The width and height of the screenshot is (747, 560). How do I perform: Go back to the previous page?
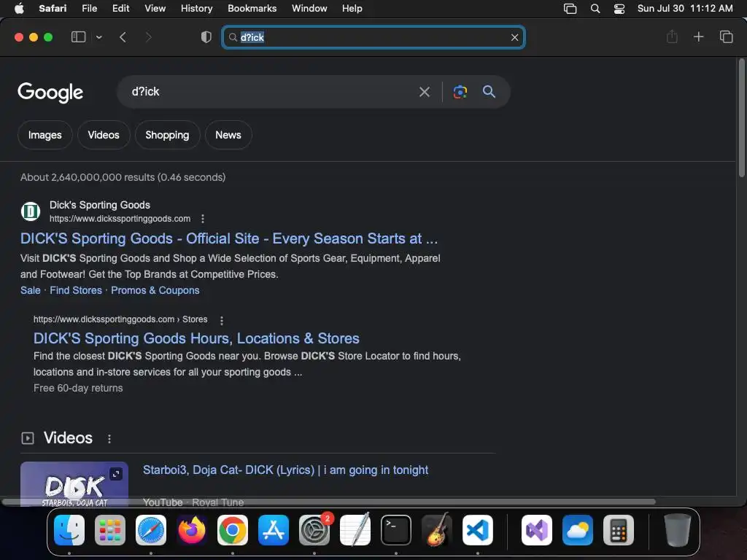point(123,37)
